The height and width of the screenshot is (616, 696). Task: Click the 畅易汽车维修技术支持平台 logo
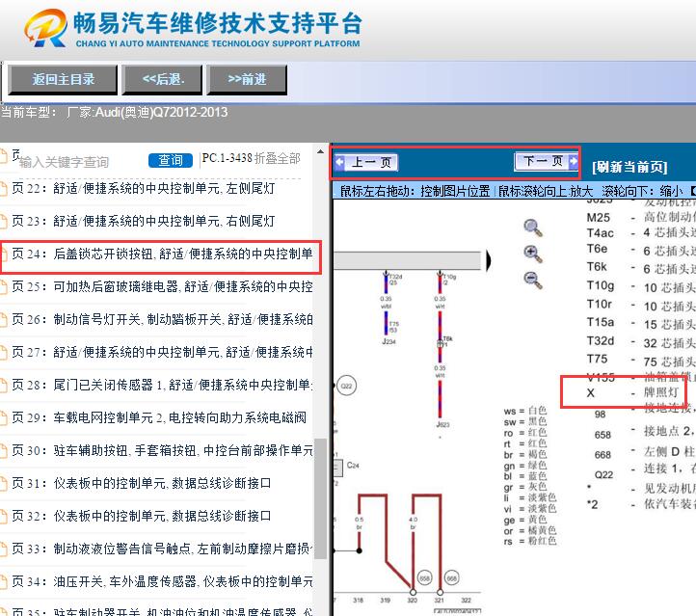(193, 28)
